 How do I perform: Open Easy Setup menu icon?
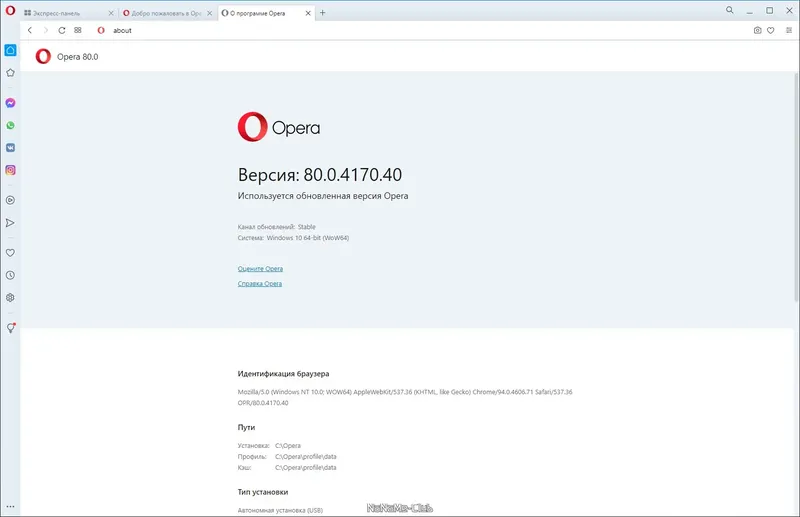789,30
